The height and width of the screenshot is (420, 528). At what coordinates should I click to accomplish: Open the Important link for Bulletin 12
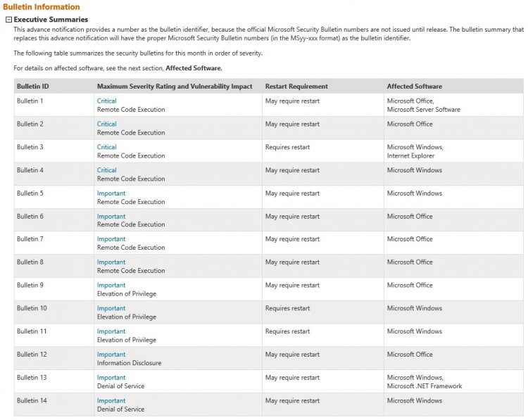[111, 355]
